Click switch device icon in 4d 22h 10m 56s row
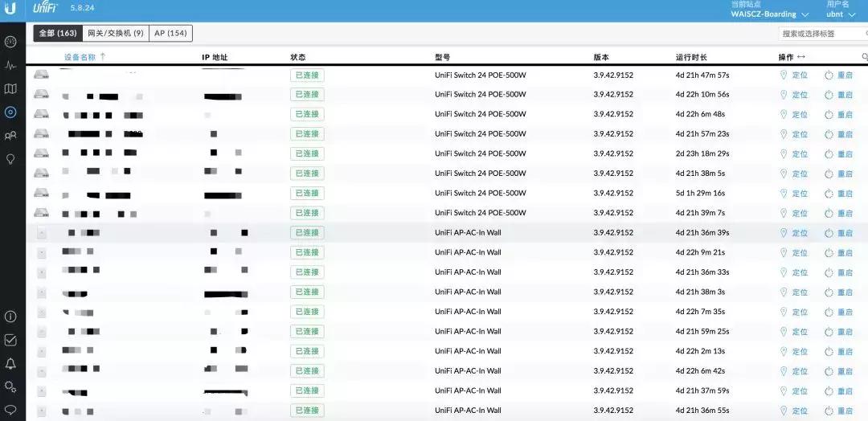This screenshot has width=868, height=421. tap(41, 94)
